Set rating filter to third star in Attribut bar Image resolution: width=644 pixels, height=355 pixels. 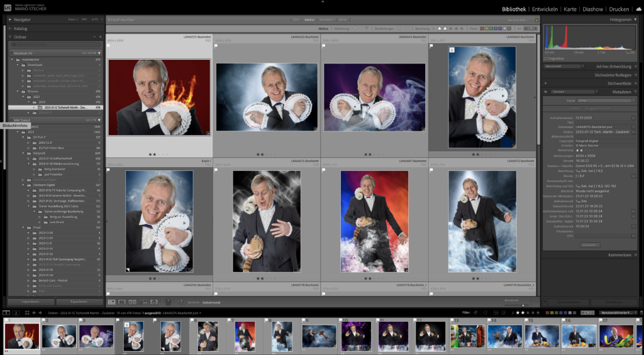(x=450, y=29)
